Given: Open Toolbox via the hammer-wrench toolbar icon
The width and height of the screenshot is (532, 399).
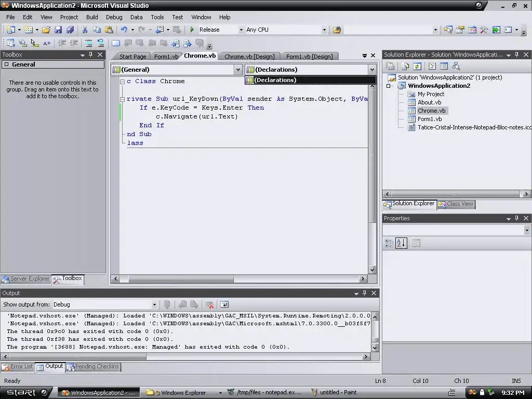Looking at the screenshot, I should pos(484,30).
